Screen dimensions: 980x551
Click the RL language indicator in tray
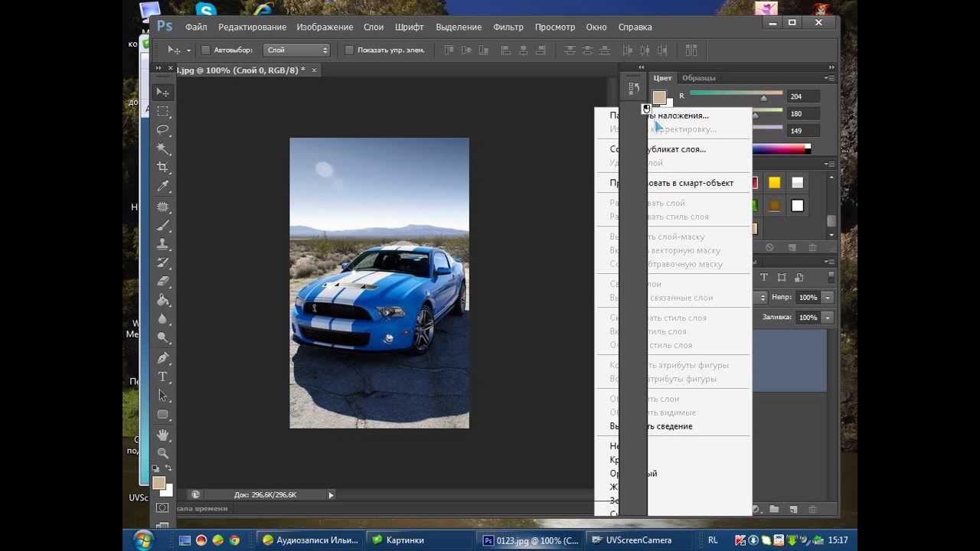click(x=713, y=540)
